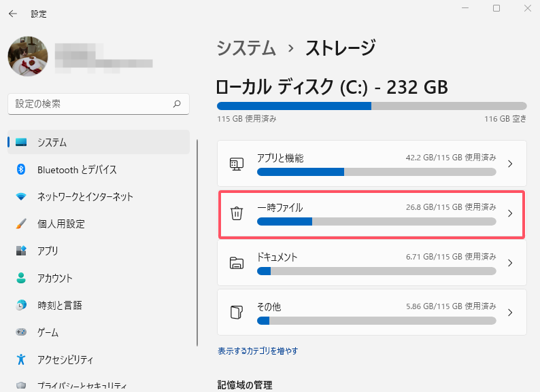The height and width of the screenshot is (392, 540).
Task: Open ネットワークとインターネット settings
Action: point(99,196)
